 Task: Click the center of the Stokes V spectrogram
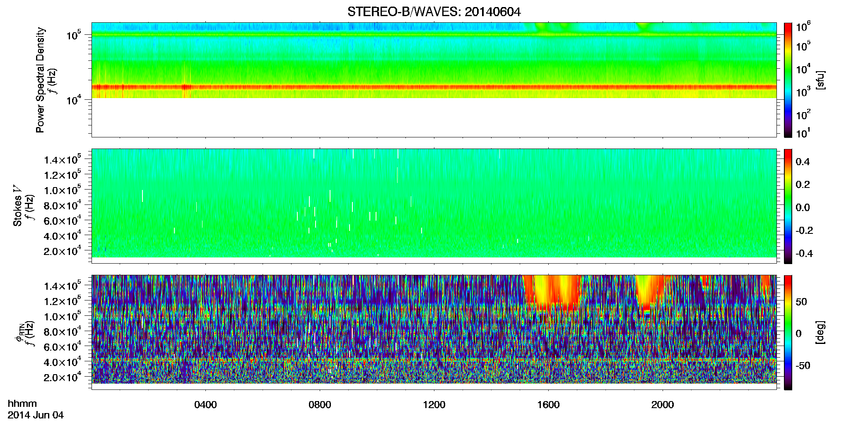coord(434,203)
